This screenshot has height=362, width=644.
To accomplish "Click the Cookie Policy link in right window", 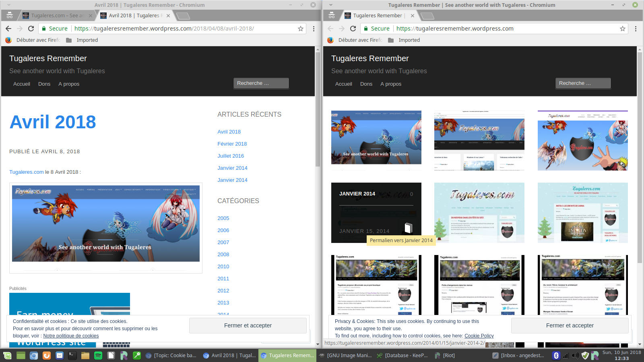I will (x=479, y=336).
